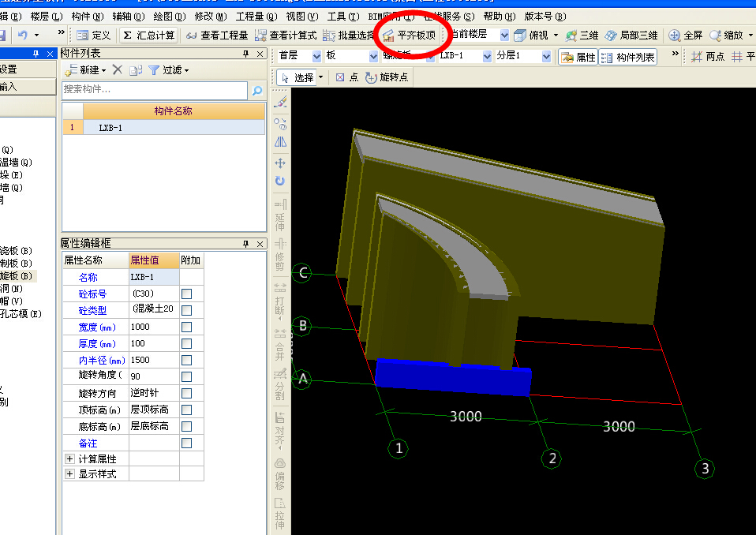Open 查看工程量 quantity viewer
Viewport: 756px width, 535px height.
pyautogui.click(x=217, y=36)
